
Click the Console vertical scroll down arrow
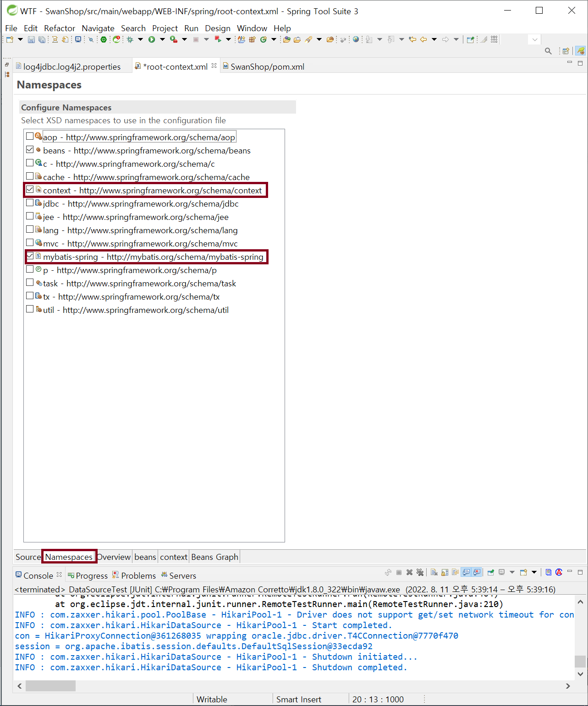pyautogui.click(x=580, y=674)
